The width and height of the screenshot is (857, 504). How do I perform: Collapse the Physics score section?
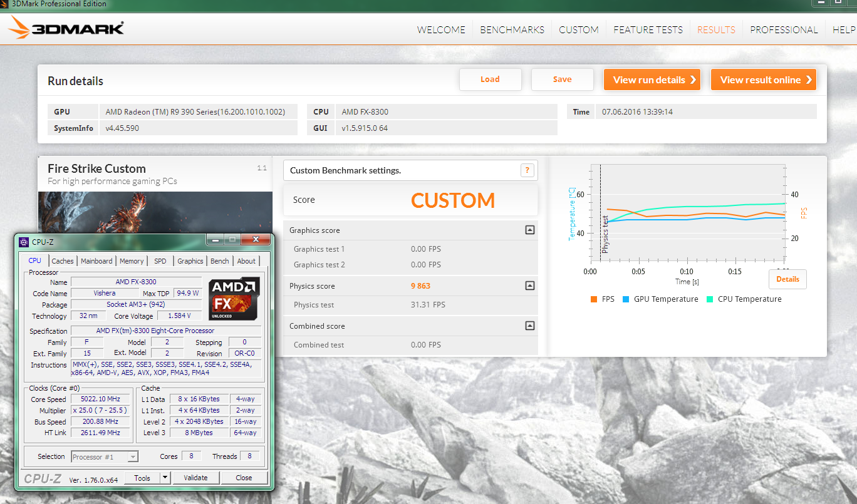(x=530, y=286)
